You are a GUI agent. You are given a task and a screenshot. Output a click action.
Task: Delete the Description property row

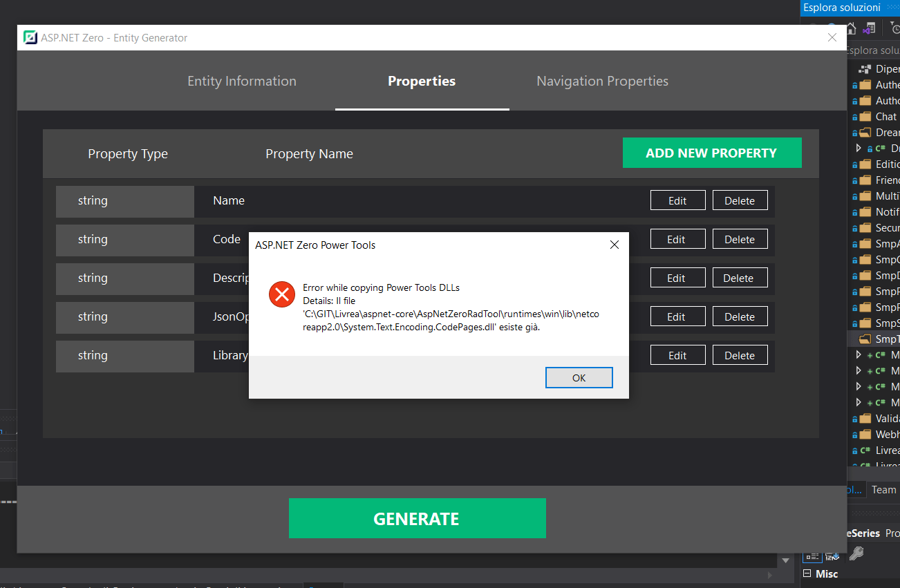coord(740,278)
